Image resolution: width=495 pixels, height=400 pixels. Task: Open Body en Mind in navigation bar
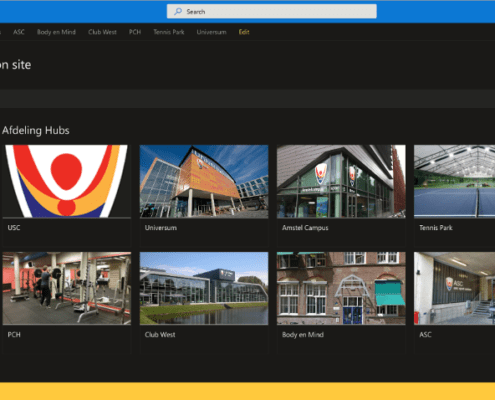pyautogui.click(x=56, y=32)
